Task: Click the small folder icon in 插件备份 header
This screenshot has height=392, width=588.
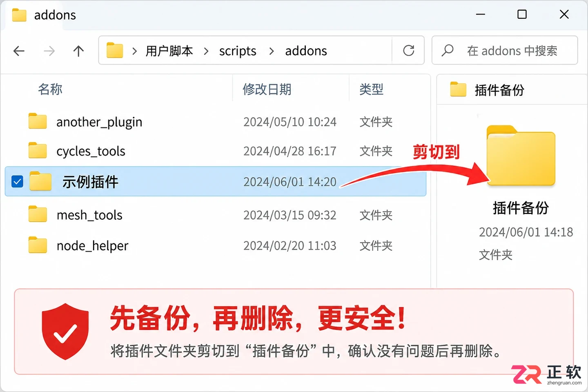Action: 458,89
